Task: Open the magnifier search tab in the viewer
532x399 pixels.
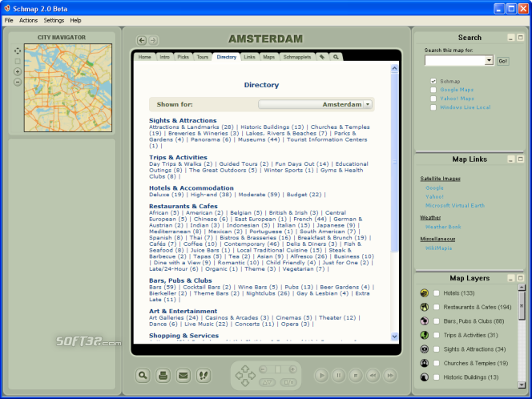Action: pos(336,57)
